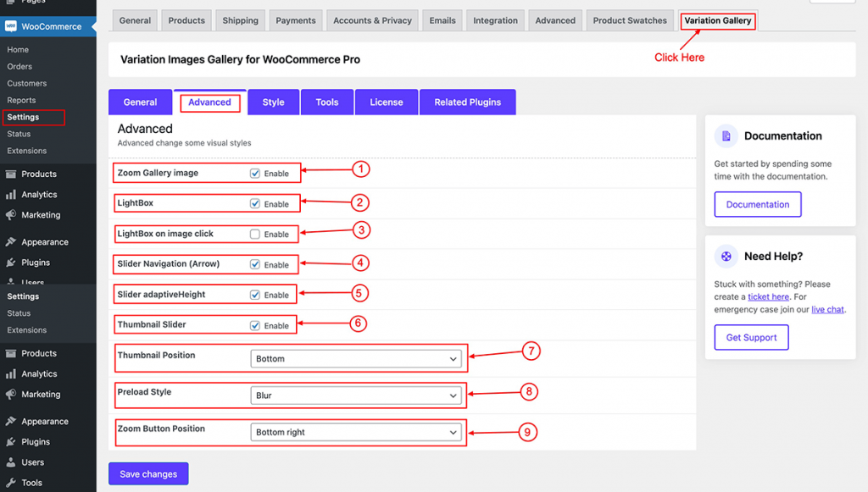Click the upper Marketing megaphone icon
The image size is (868, 492).
(10, 215)
